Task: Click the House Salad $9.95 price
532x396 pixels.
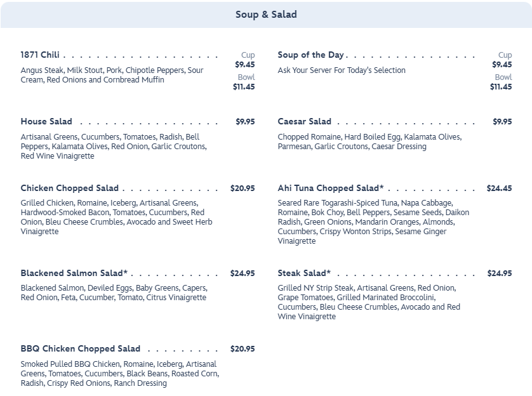Action: point(245,122)
